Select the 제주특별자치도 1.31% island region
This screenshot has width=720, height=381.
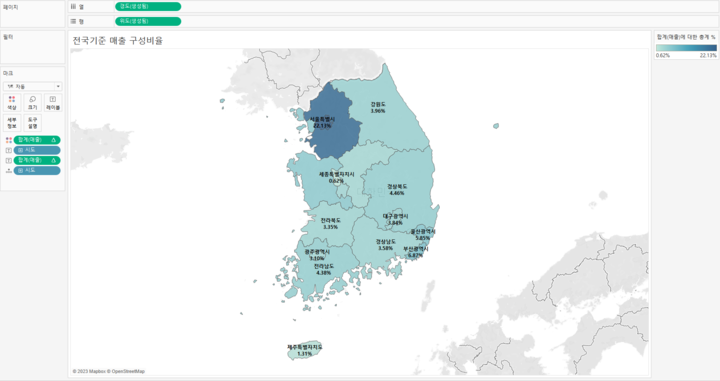click(305, 351)
